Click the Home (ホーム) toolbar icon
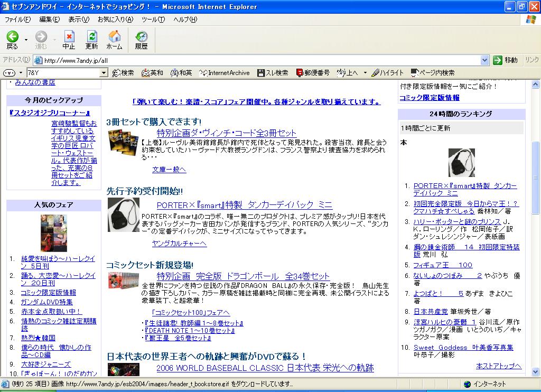This screenshot has width=541, height=392. (x=114, y=40)
